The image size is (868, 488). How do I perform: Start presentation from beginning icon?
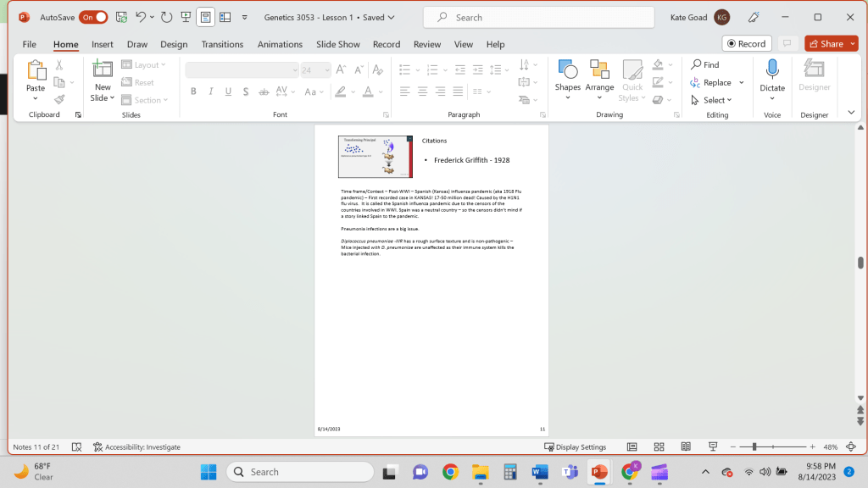coord(186,17)
